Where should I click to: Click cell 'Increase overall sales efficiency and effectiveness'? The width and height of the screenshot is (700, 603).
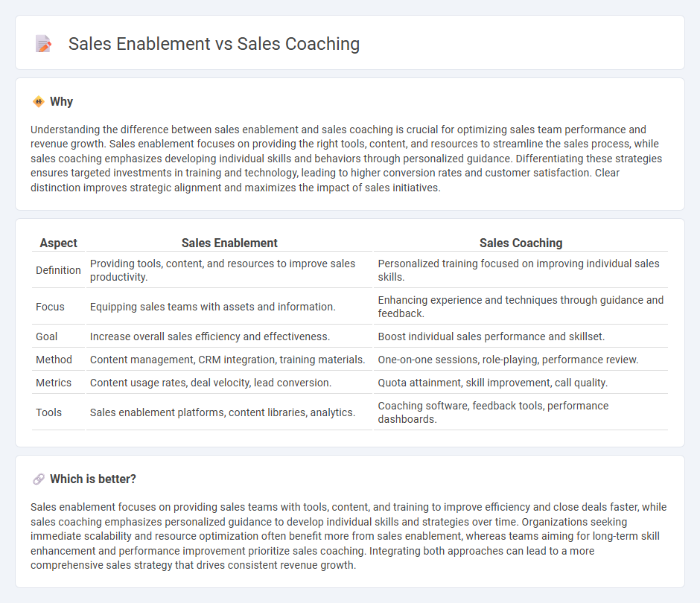229,336
